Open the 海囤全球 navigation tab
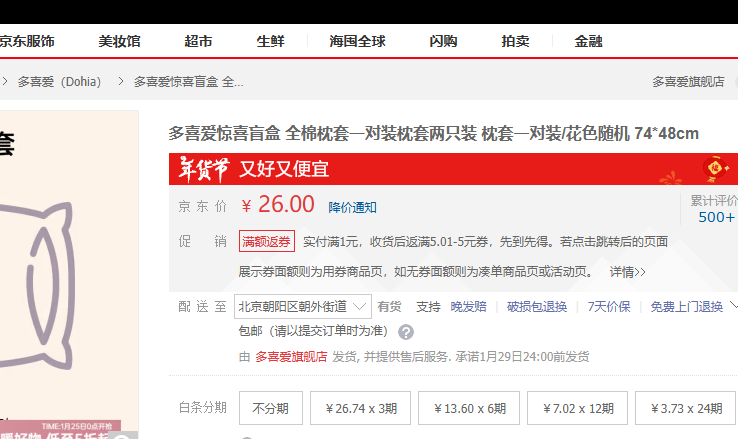 click(x=357, y=41)
